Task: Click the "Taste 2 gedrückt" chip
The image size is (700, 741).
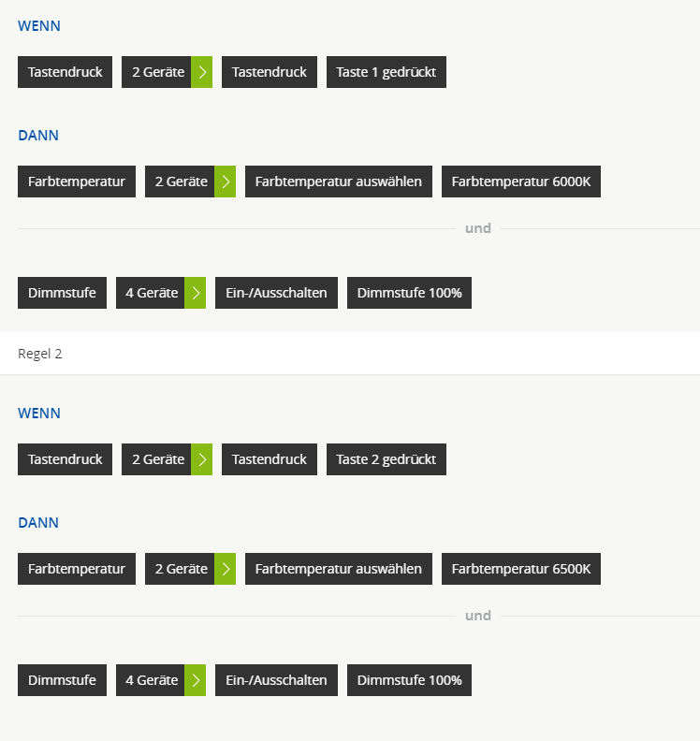Action: (386, 459)
